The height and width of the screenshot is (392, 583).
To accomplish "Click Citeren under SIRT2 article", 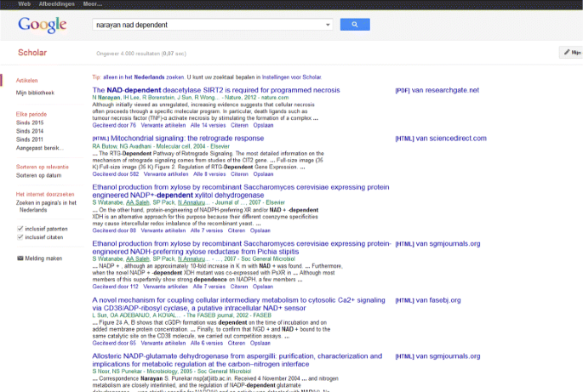I will tap(239, 125).
